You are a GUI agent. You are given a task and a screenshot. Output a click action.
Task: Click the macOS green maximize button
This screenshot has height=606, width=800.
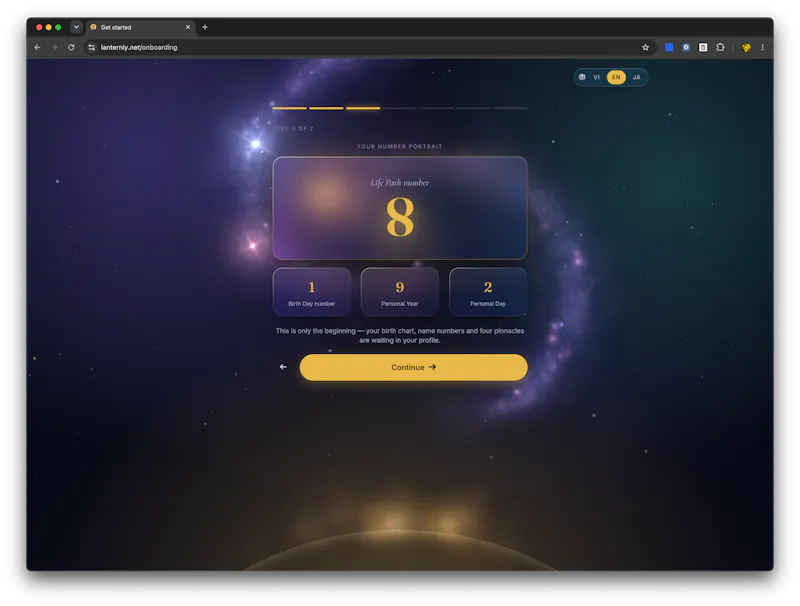coord(58,27)
